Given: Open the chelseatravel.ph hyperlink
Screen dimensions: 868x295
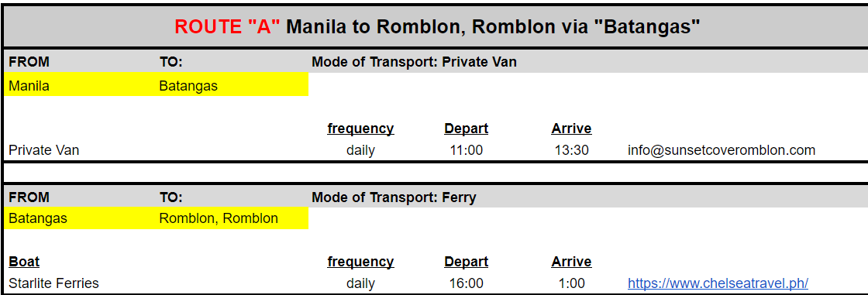Looking at the screenshot, I should click(x=718, y=283).
